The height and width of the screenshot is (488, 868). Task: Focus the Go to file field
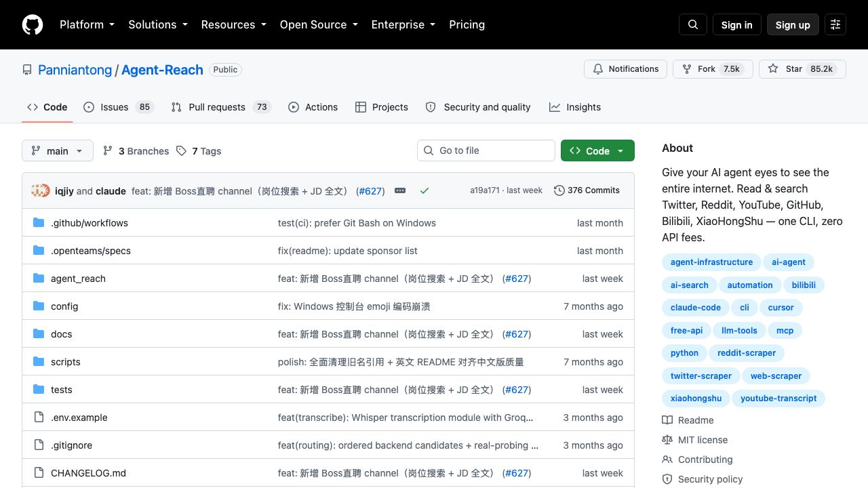coord(486,150)
